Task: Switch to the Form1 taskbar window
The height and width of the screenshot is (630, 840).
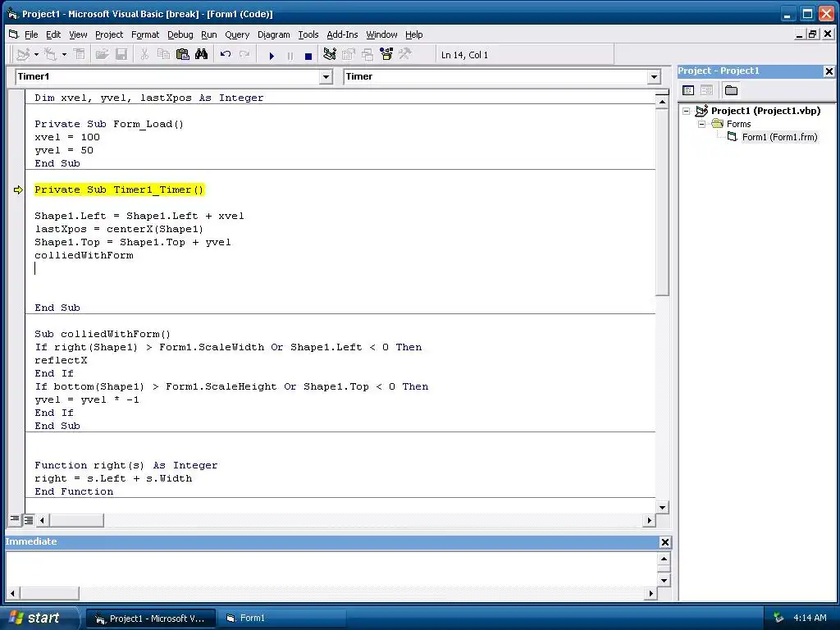Action: 283,619
